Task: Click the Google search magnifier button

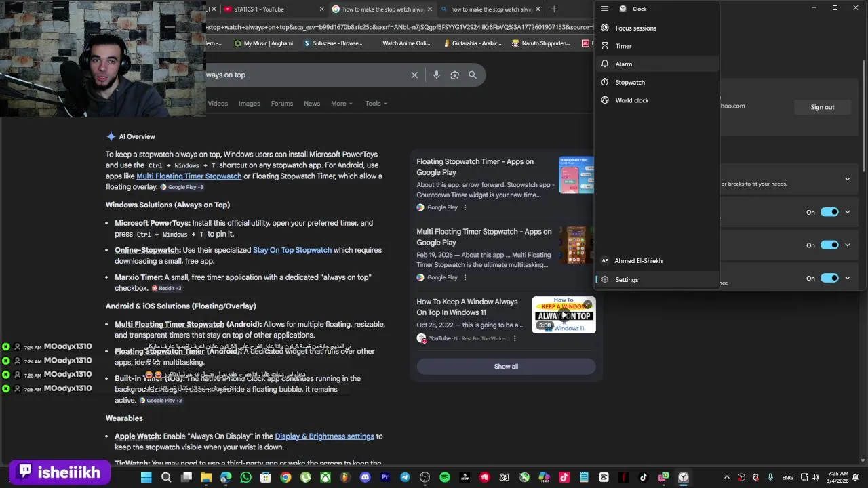Action: click(x=473, y=75)
